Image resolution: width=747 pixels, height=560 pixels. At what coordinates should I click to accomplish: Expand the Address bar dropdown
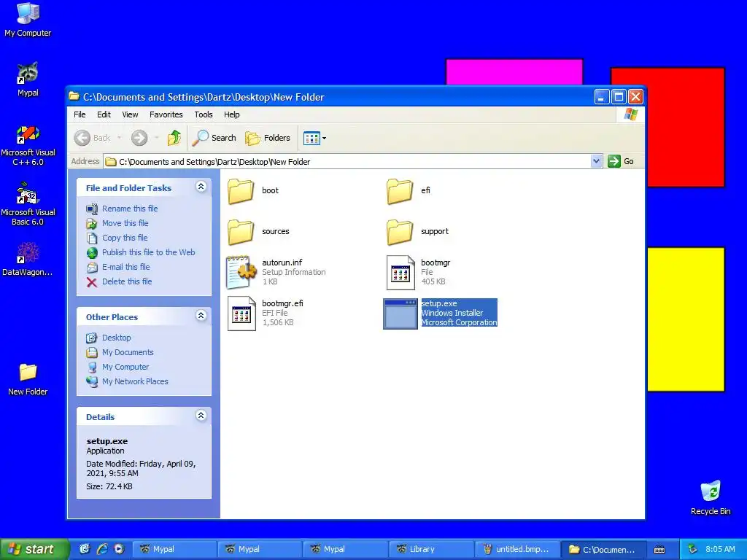pos(596,161)
